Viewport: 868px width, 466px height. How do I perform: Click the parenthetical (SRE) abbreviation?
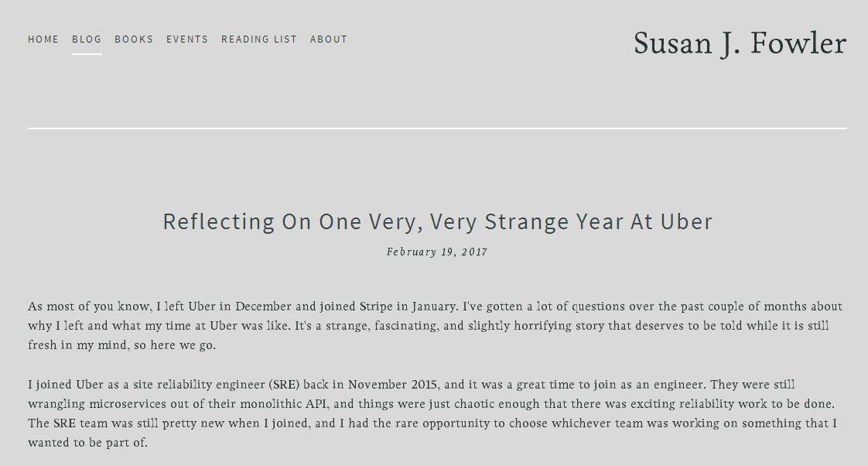coord(284,385)
